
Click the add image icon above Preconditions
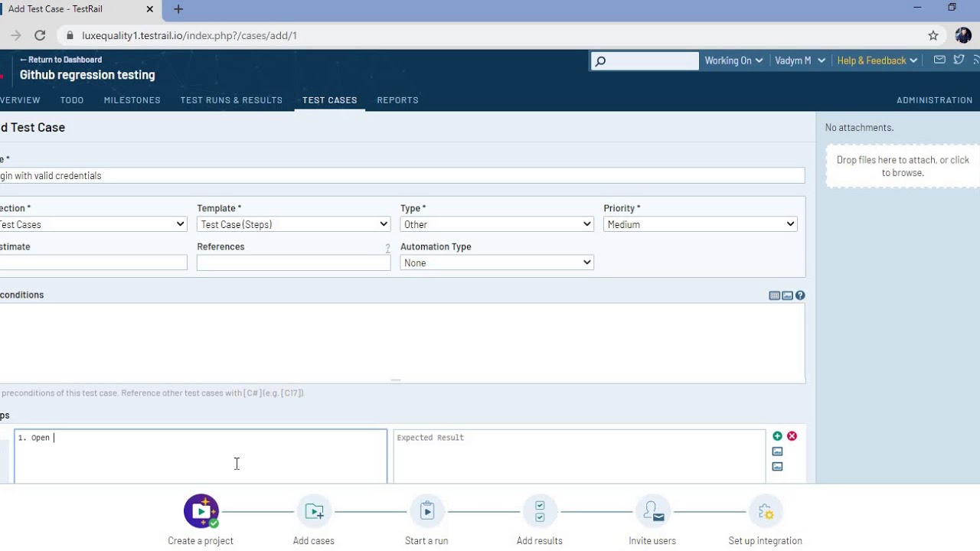coord(787,295)
